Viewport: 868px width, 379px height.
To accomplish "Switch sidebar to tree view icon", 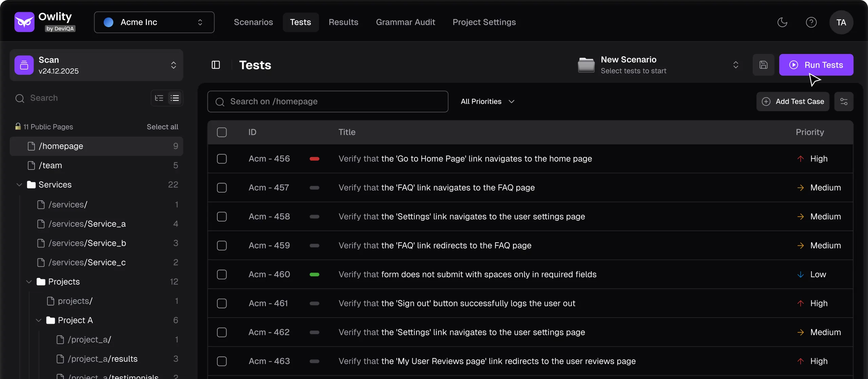I will point(159,98).
